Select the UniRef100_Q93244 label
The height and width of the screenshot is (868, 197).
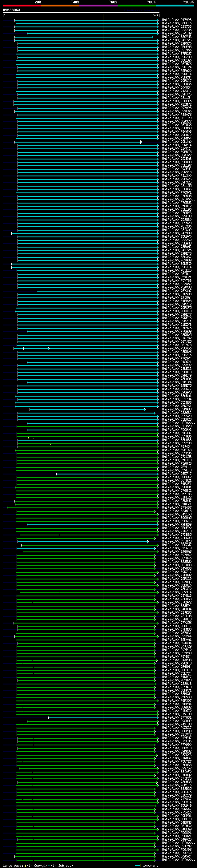click(177, 636)
